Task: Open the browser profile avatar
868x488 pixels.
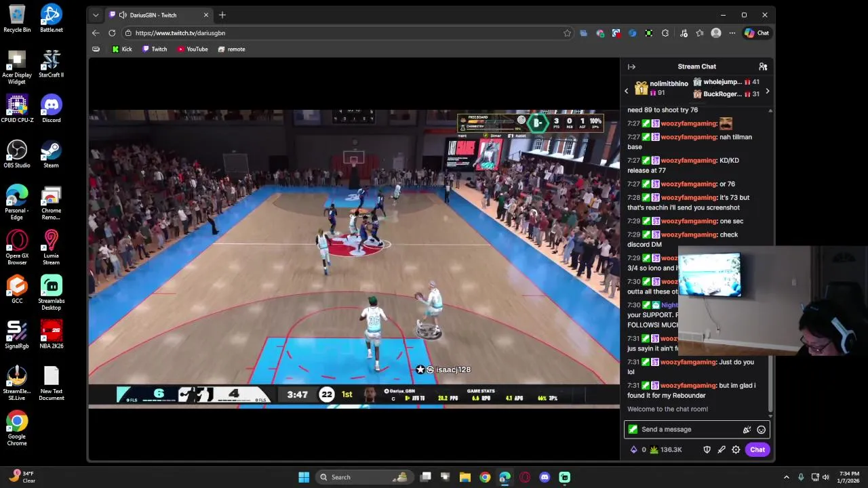Action: [x=716, y=33]
